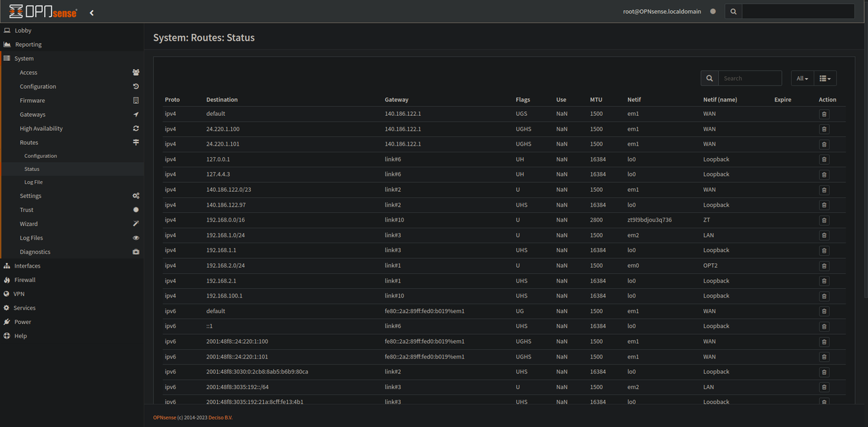Expand the Access submenu
The height and width of the screenshot is (427, 868).
tap(72, 73)
